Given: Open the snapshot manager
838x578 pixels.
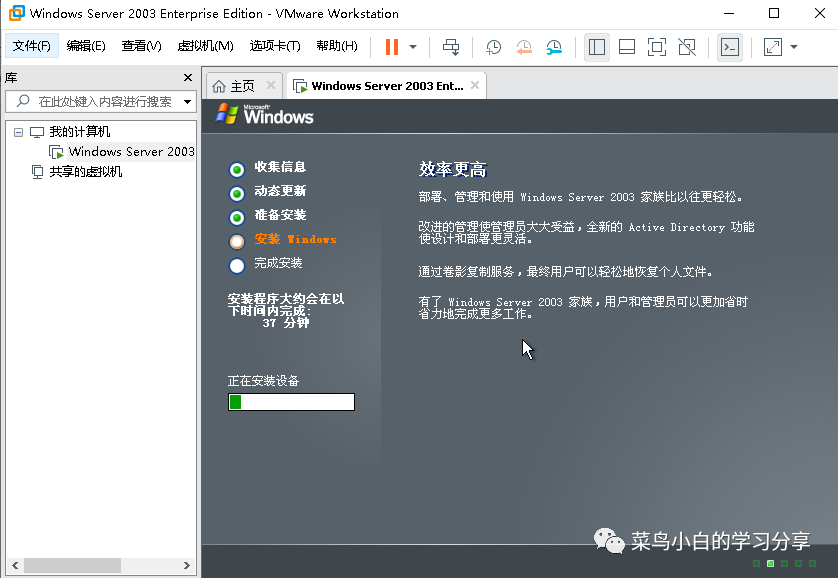Looking at the screenshot, I should (554, 47).
